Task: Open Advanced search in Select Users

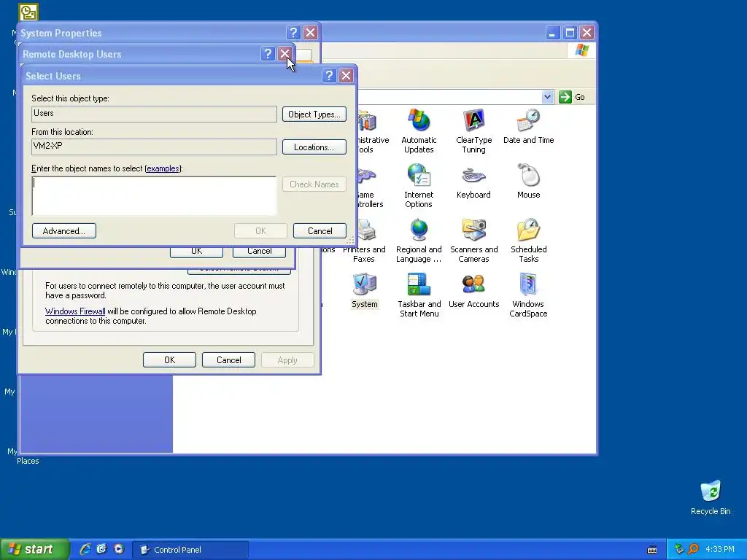Action: [x=64, y=231]
